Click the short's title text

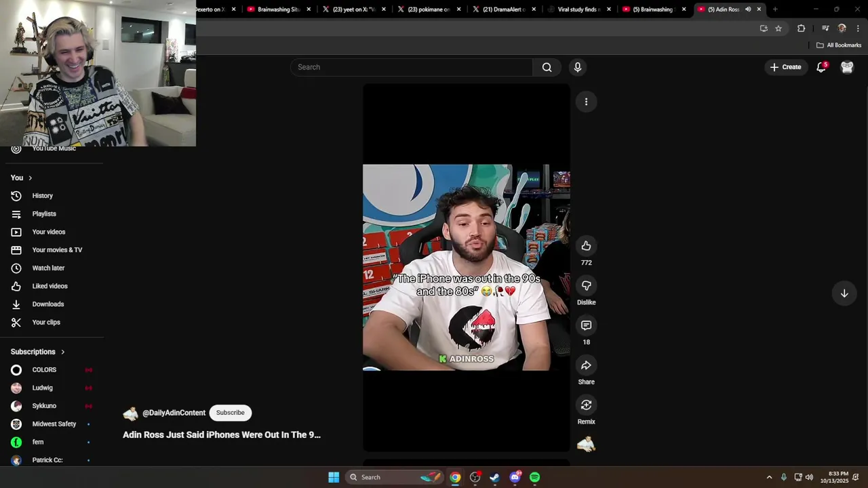(222, 435)
